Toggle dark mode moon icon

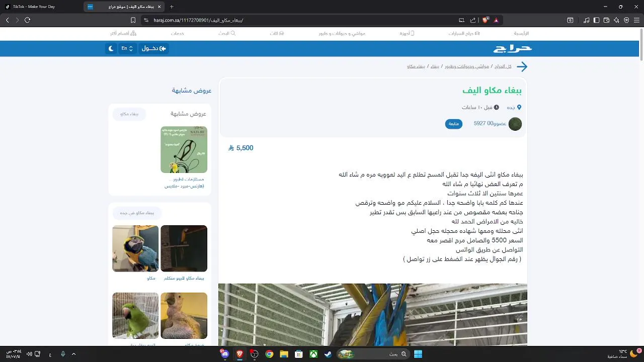click(111, 48)
